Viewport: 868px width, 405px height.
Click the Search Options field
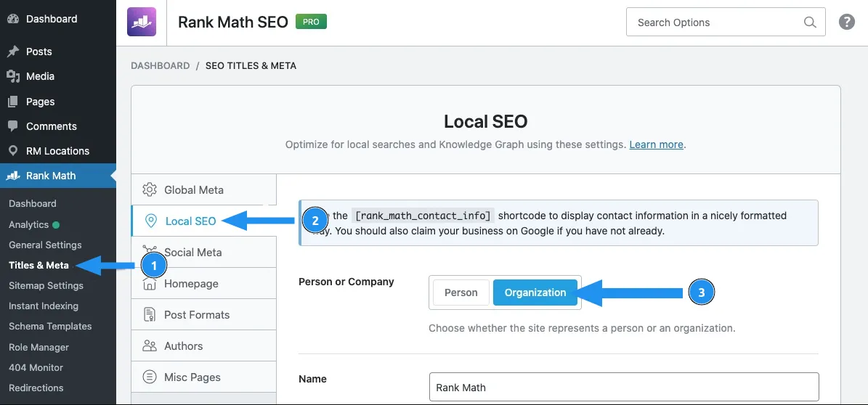point(726,22)
